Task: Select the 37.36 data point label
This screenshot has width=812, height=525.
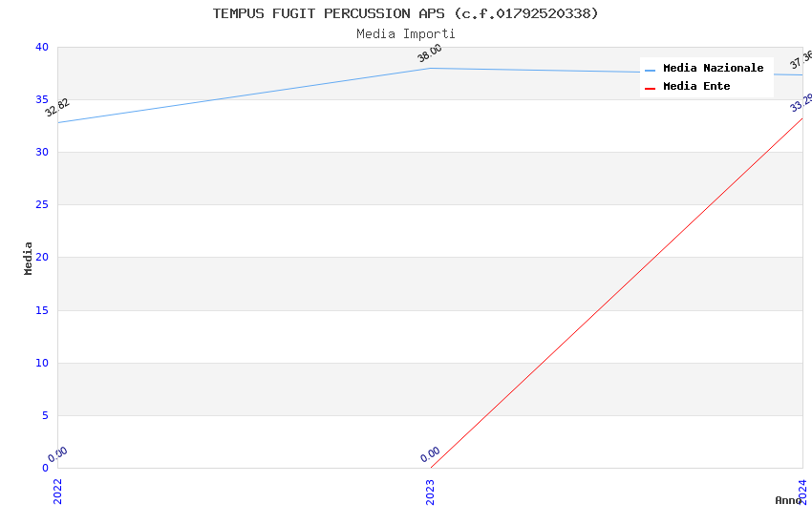Action: pos(801,59)
